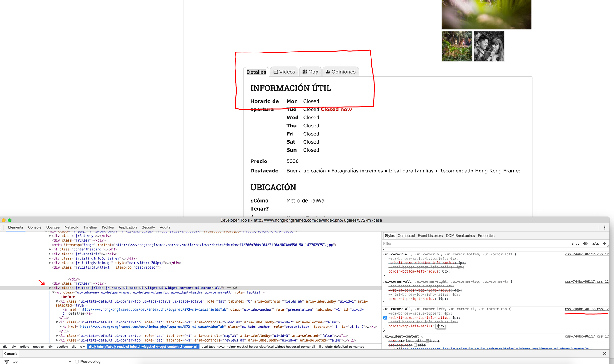Image resolution: width=614 pixels, height=364 pixels.
Task: Uncheck -webkit-border-top-left-radius property checkbox
Action: click(385, 318)
